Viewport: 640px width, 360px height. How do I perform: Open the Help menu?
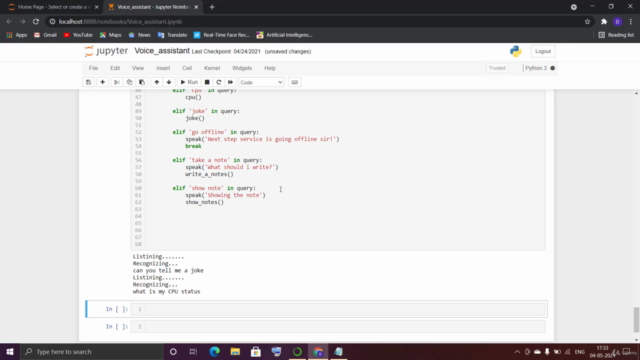[270, 68]
